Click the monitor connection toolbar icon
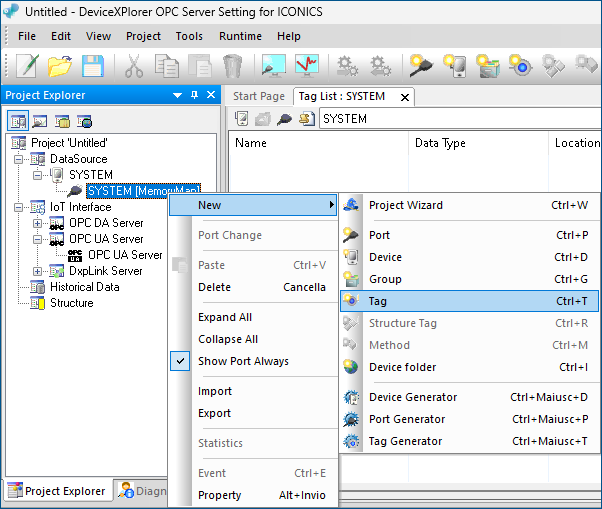Image resolution: width=602 pixels, height=509 pixels. pos(273,66)
